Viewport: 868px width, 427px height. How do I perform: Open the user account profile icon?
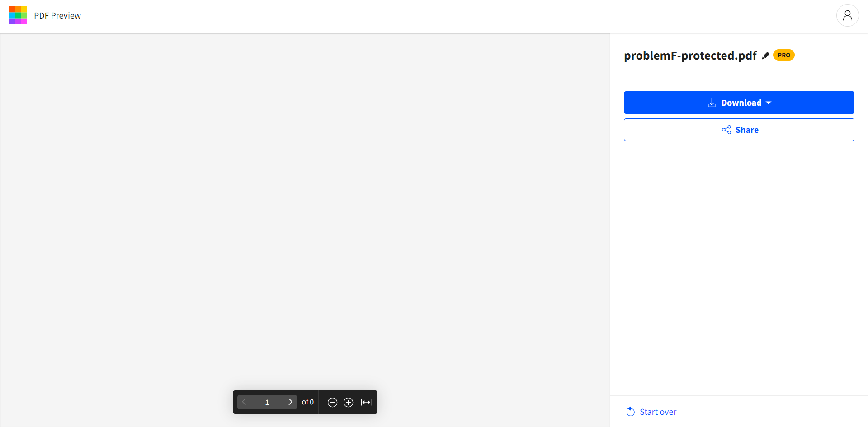pyautogui.click(x=847, y=15)
